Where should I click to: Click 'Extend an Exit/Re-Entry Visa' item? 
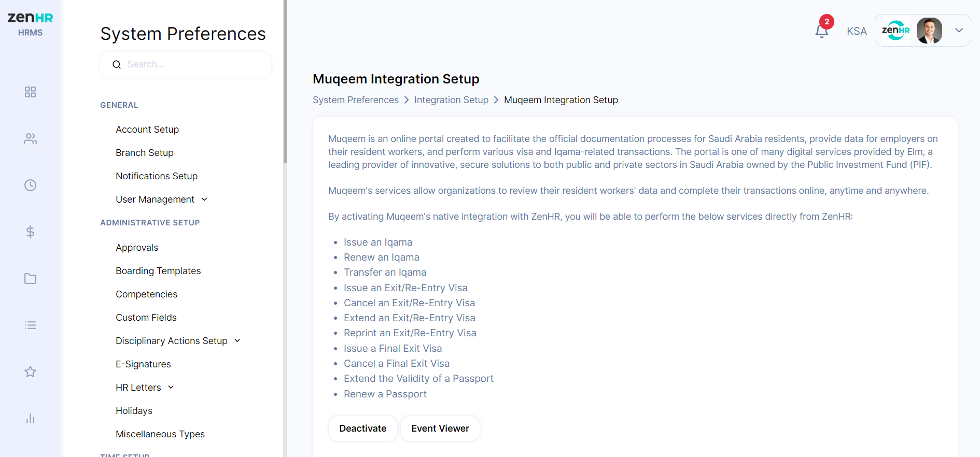point(410,318)
